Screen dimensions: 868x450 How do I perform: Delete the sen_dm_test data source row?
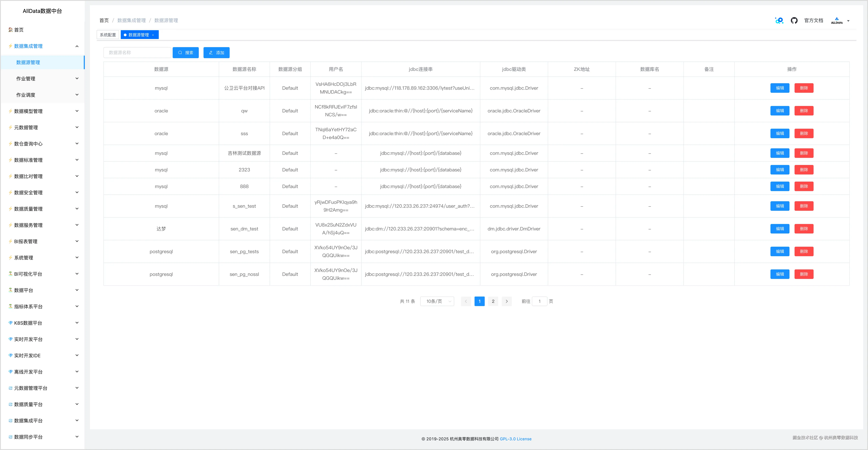click(x=804, y=229)
